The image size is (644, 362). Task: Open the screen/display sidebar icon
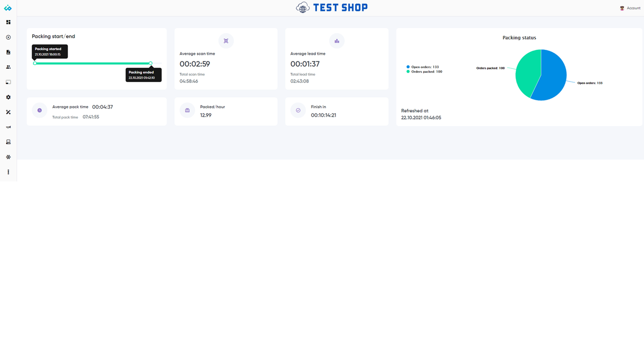[x=8, y=82]
